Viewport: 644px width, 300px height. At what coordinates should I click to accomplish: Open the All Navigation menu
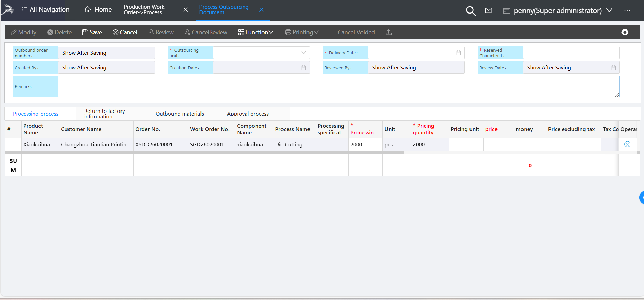46,10
